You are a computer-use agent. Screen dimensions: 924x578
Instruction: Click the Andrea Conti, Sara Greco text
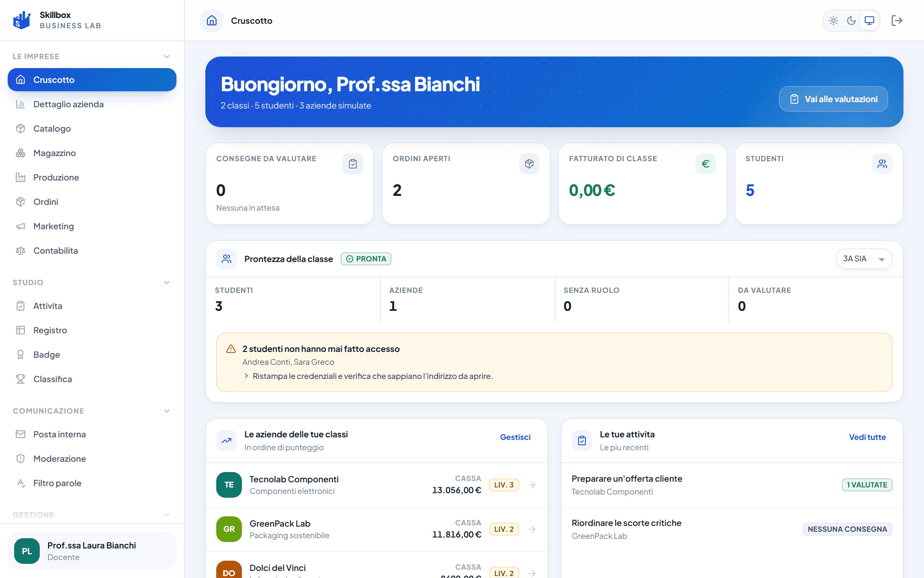[288, 362]
